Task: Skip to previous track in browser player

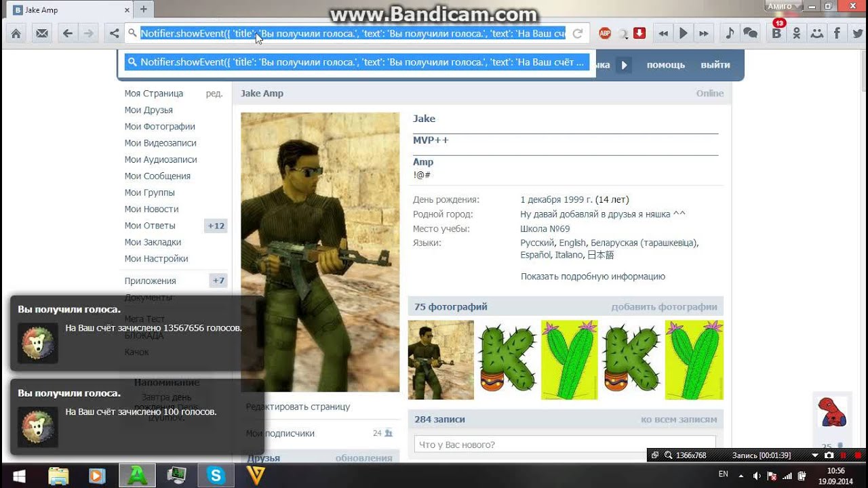Action: pos(663,33)
